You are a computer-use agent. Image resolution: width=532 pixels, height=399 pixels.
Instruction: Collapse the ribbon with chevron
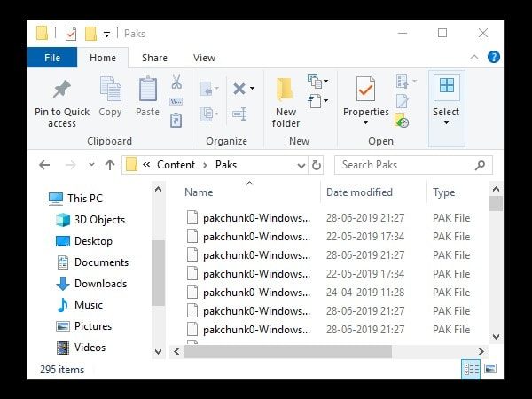pos(474,57)
